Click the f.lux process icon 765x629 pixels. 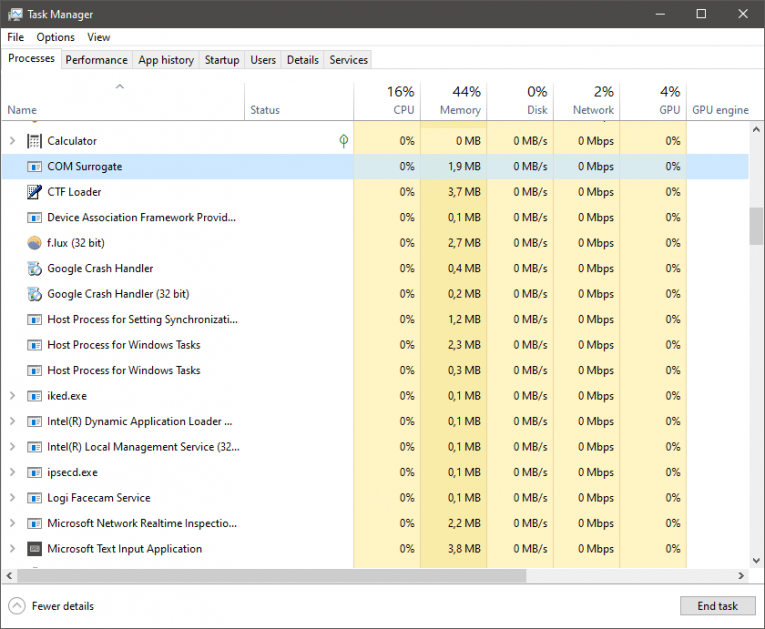pyautogui.click(x=35, y=243)
